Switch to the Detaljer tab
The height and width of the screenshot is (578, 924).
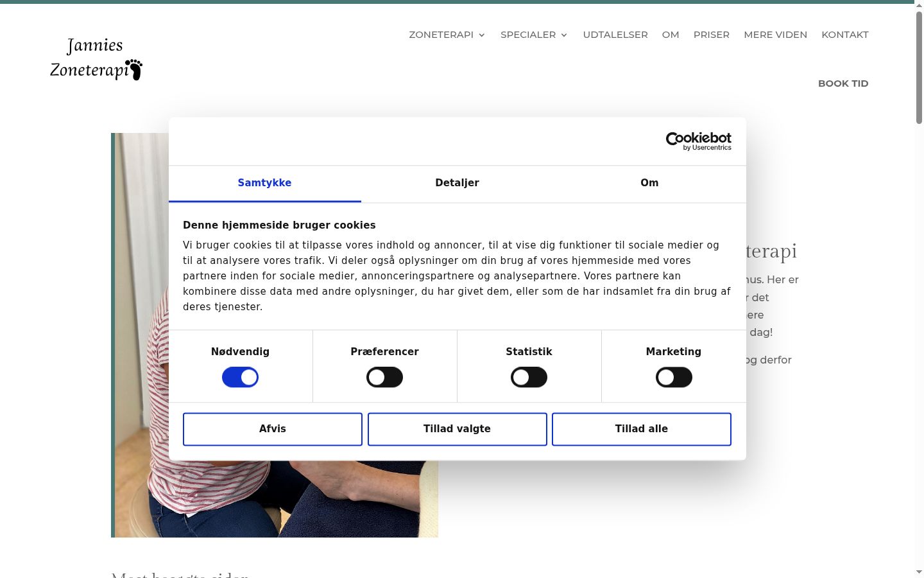pos(457,183)
